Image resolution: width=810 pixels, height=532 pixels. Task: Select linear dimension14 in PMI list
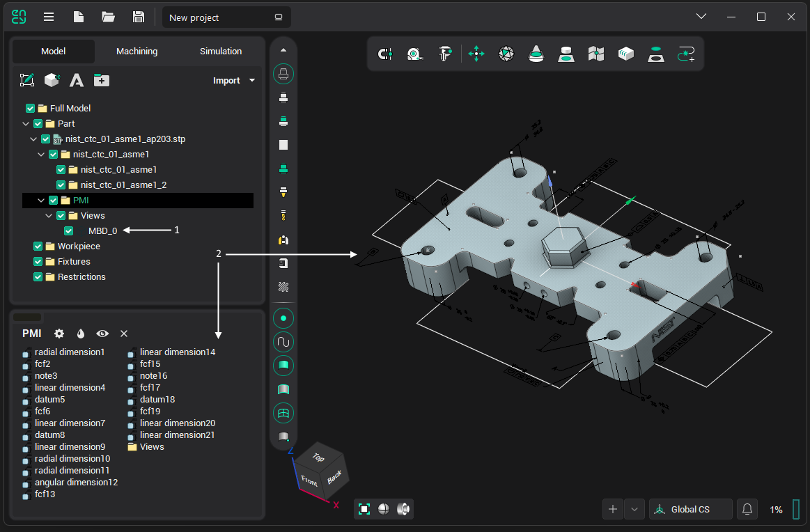point(177,352)
